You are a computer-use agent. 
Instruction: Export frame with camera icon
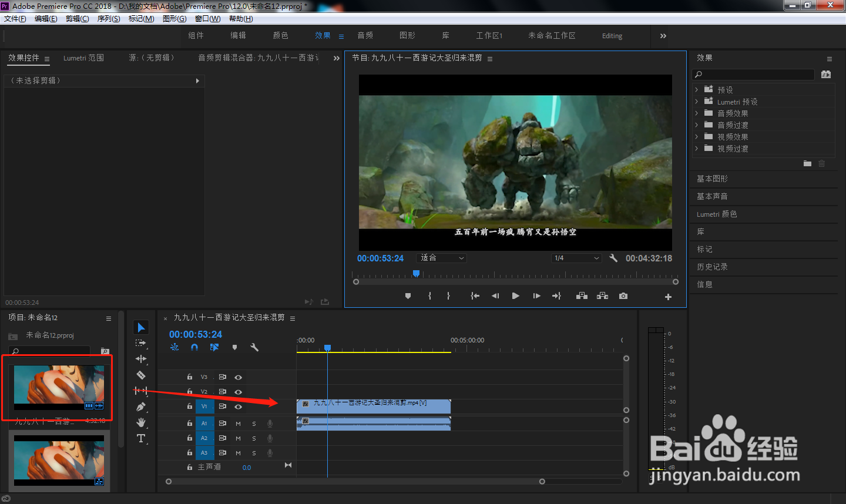pyautogui.click(x=623, y=296)
